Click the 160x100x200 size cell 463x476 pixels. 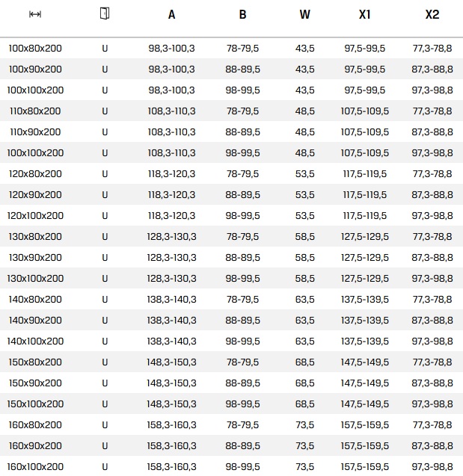pyautogui.click(x=35, y=466)
